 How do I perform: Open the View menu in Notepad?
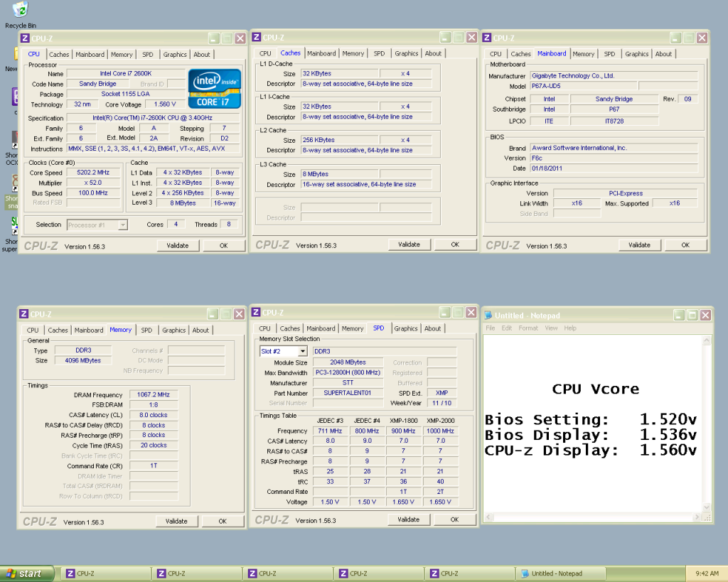pos(551,328)
